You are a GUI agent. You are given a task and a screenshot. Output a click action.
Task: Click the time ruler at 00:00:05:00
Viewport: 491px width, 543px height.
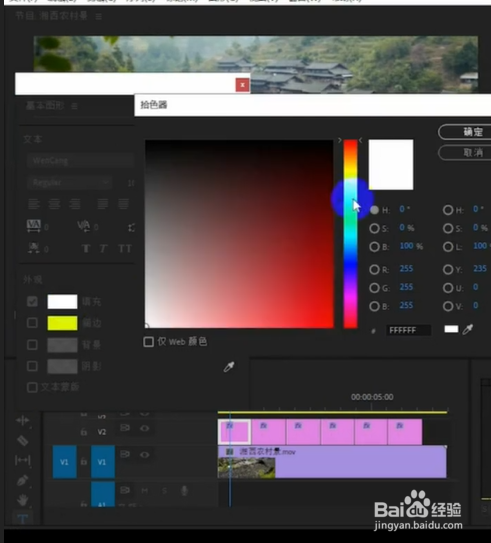[372, 397]
